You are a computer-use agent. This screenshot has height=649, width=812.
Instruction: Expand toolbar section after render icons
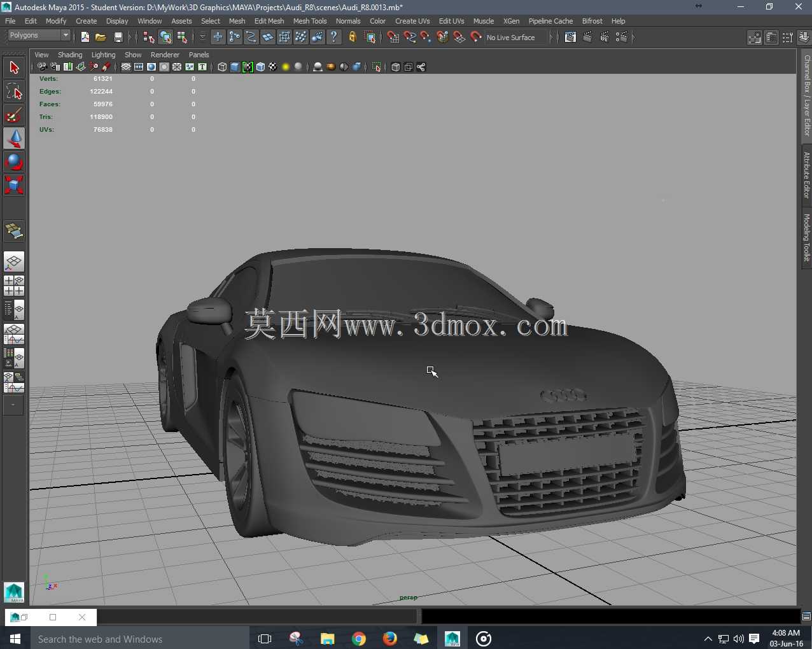coord(633,37)
